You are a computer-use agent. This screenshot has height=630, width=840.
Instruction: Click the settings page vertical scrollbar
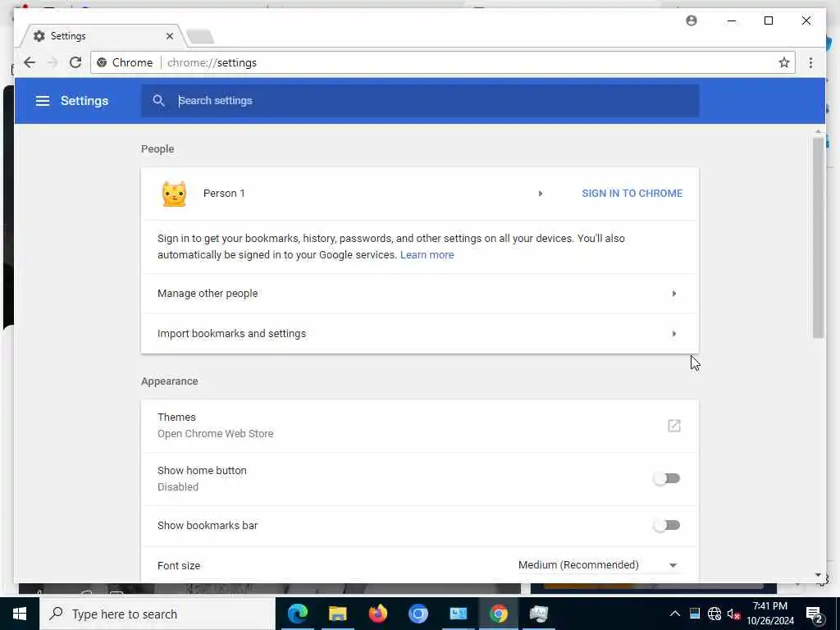(x=818, y=238)
